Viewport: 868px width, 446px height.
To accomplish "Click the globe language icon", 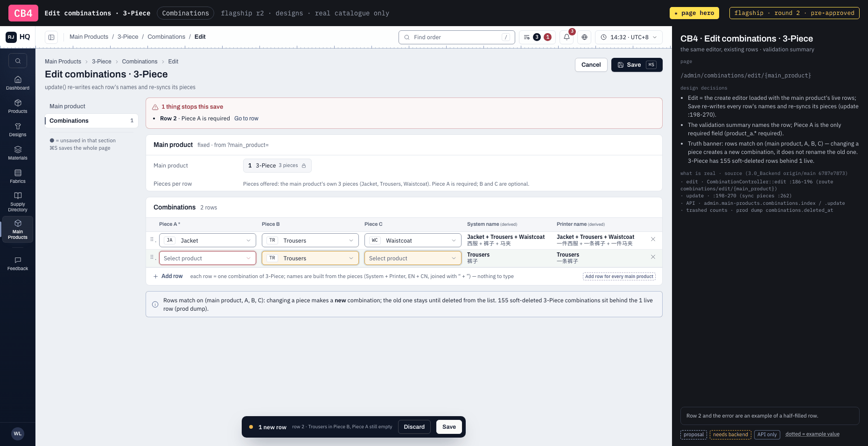I will pyautogui.click(x=584, y=37).
